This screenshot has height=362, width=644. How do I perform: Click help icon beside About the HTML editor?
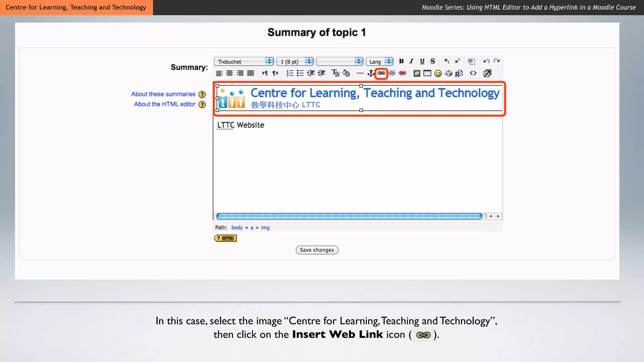(202, 104)
